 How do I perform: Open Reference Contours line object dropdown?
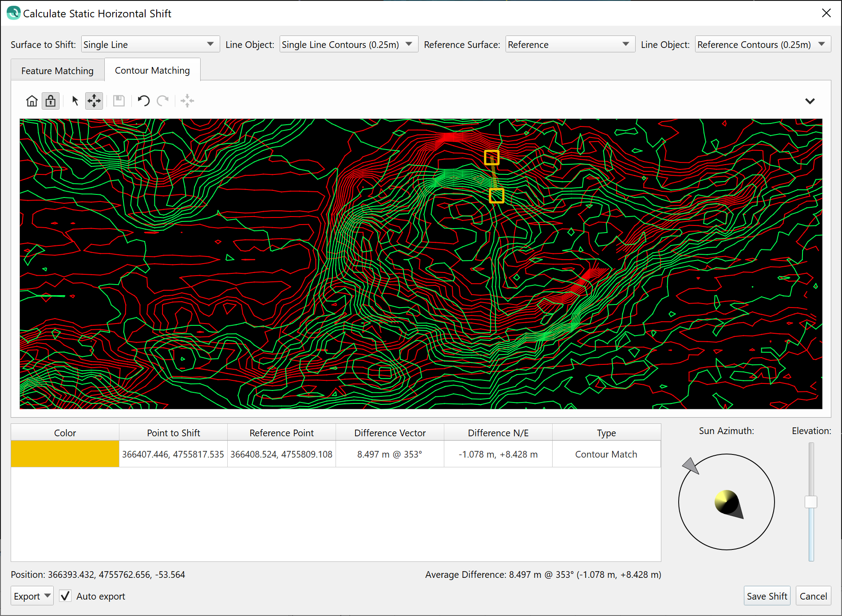coord(762,44)
